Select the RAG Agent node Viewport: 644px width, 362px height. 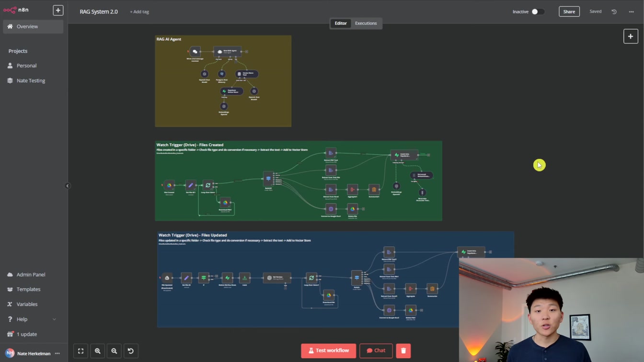click(227, 51)
